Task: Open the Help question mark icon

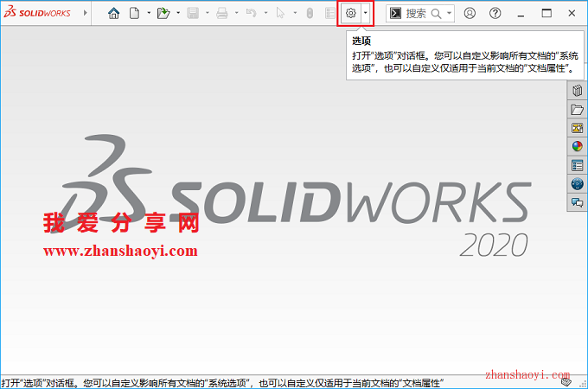Action: click(495, 14)
